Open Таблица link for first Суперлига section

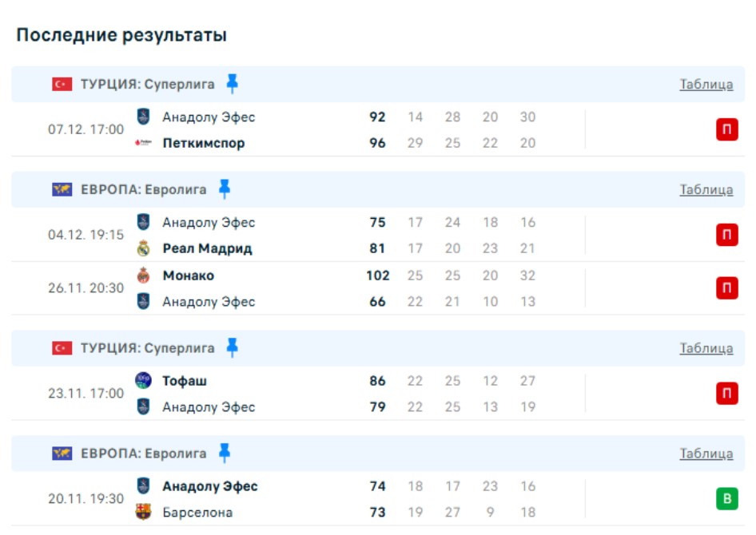click(706, 84)
